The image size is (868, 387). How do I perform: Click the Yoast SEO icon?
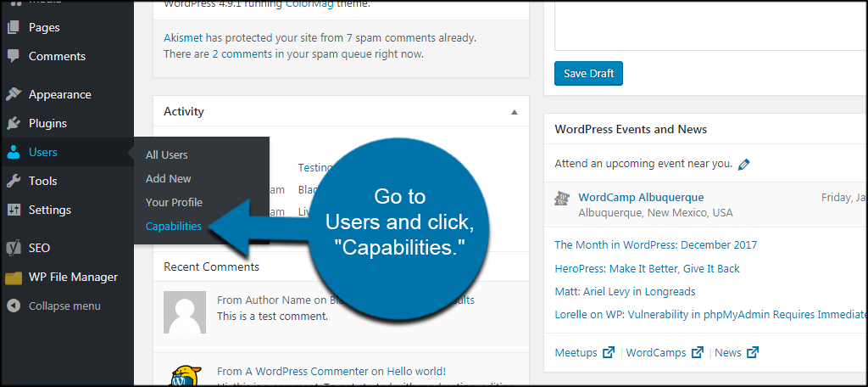coord(14,248)
